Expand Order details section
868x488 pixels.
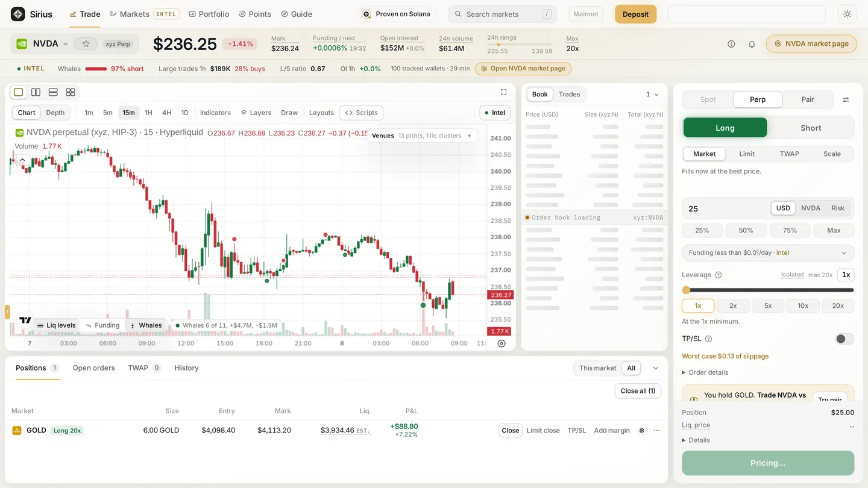point(705,372)
